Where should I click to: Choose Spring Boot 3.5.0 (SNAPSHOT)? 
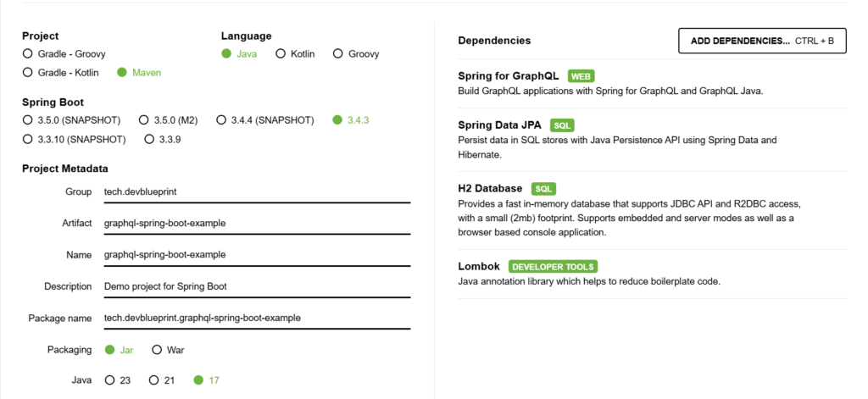coord(28,119)
